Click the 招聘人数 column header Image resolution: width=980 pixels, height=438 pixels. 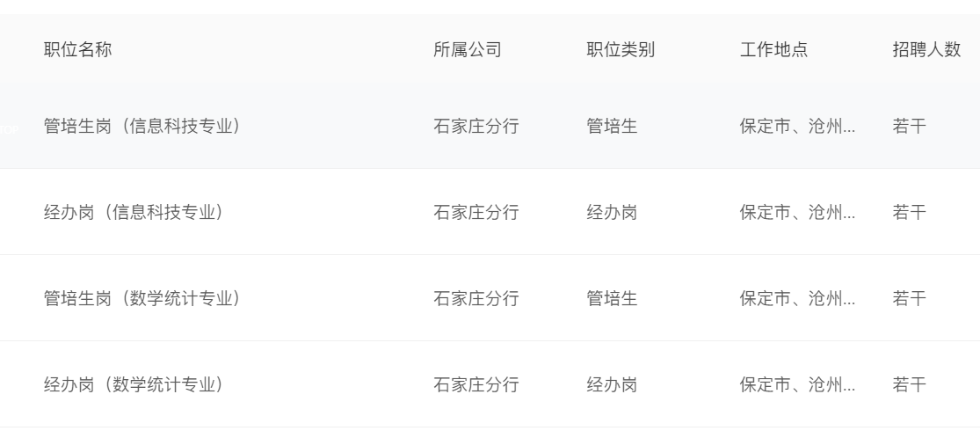926,49
